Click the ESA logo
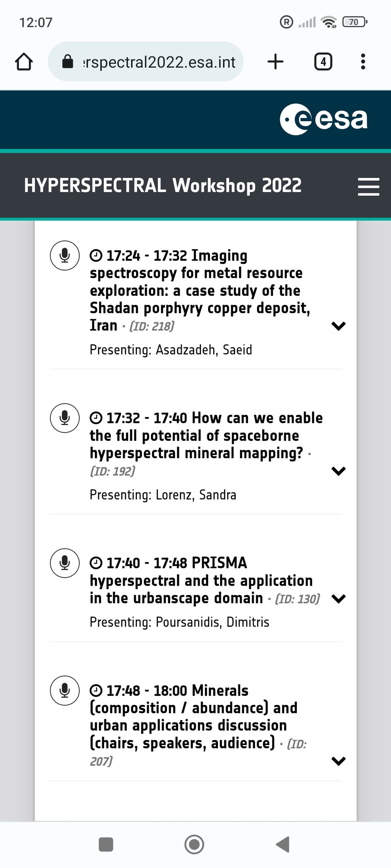 click(x=324, y=120)
